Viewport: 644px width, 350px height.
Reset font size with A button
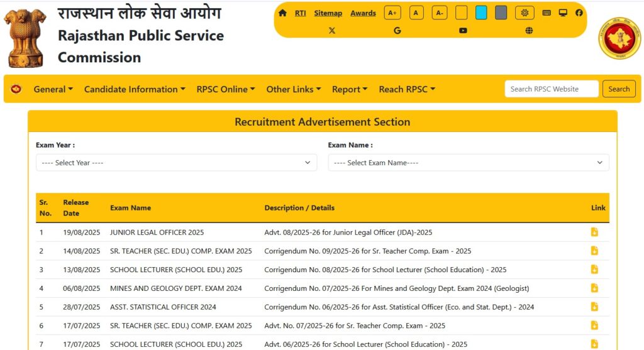pyautogui.click(x=416, y=13)
